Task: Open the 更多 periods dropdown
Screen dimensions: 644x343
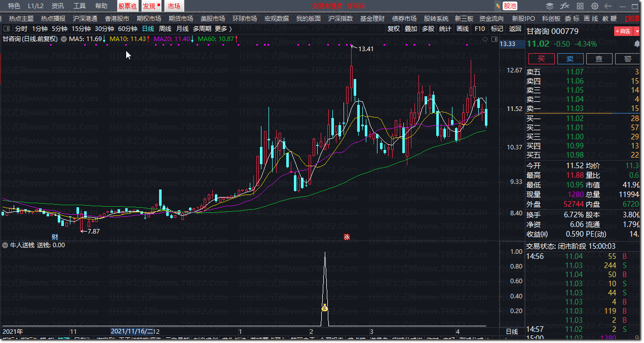Action: (x=223, y=29)
